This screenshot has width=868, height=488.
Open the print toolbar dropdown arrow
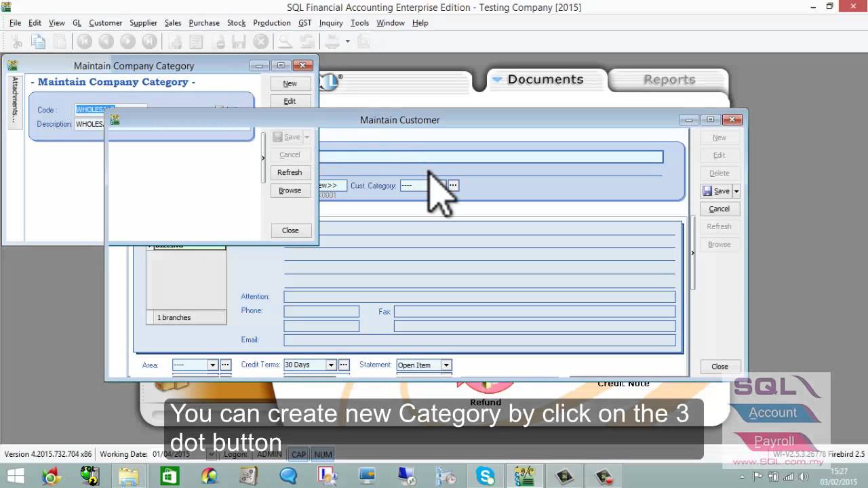coord(347,41)
